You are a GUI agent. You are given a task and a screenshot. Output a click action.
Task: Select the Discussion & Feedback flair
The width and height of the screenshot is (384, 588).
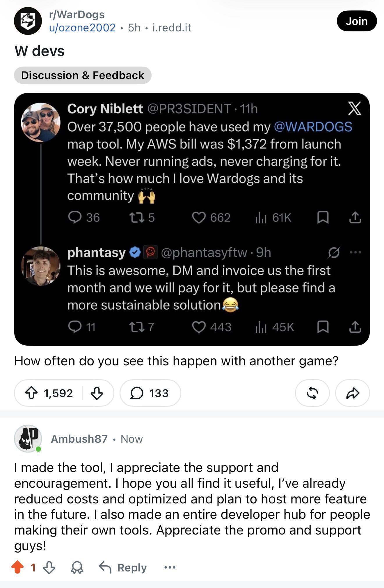(83, 75)
